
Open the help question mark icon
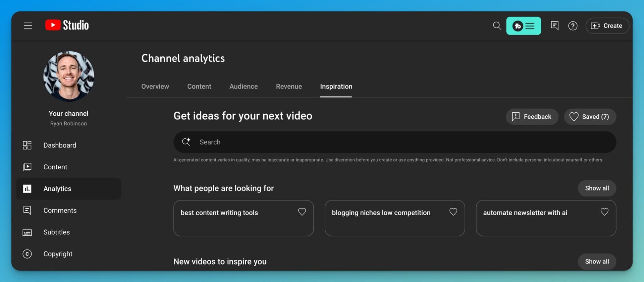(x=573, y=26)
